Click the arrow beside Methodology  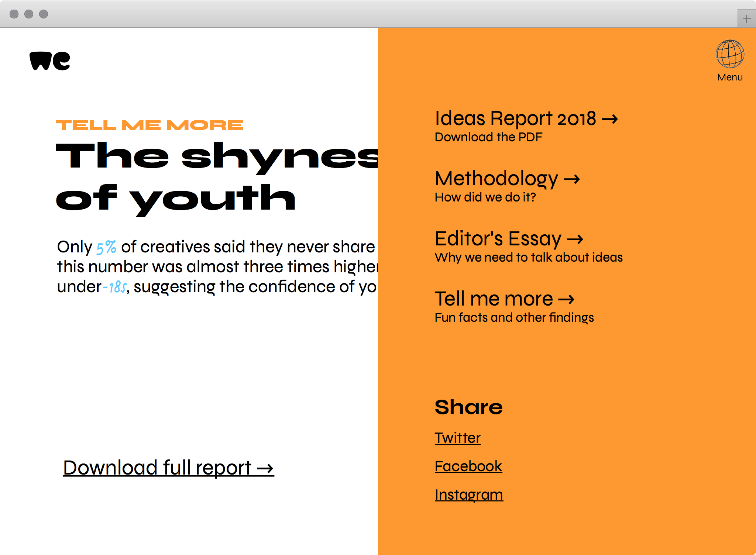click(x=571, y=179)
